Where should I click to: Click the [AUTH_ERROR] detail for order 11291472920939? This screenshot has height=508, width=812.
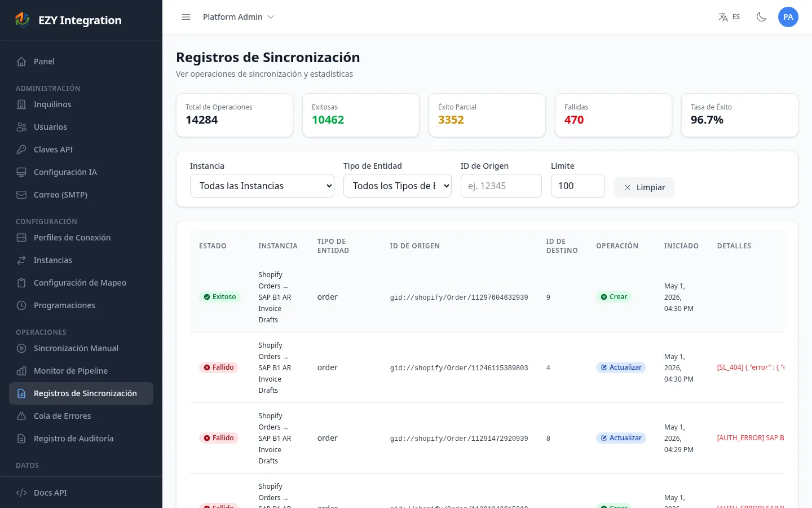[x=751, y=438]
